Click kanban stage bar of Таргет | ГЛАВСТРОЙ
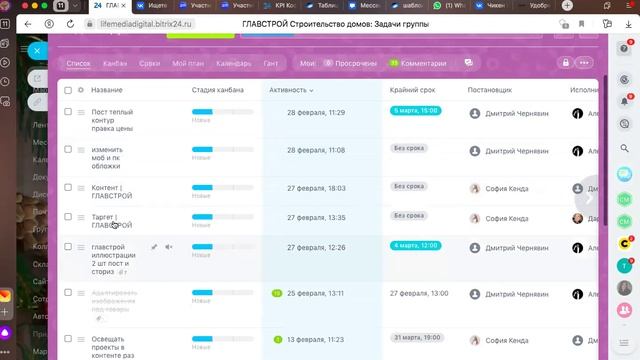The image size is (640, 360). 222,217
